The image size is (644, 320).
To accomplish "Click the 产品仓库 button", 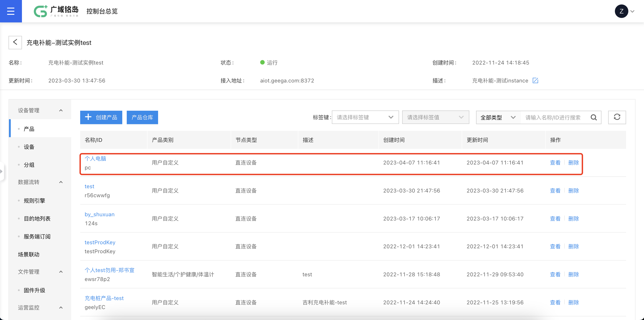I will coord(142,117).
